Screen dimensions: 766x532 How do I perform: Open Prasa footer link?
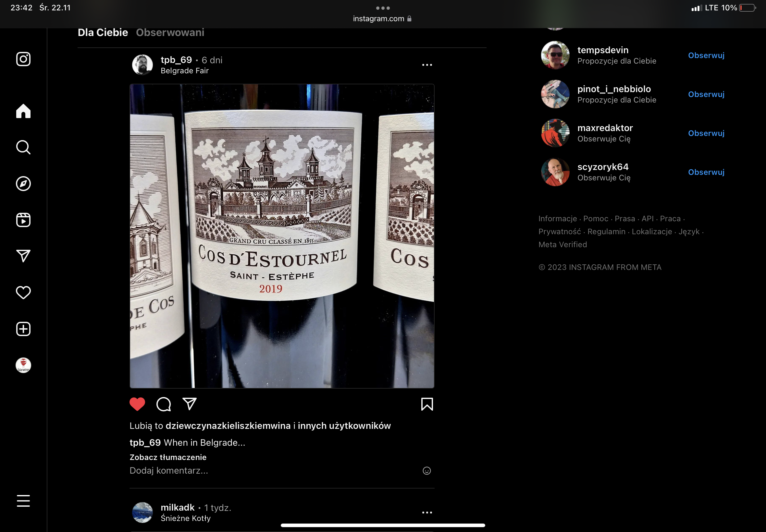pyautogui.click(x=624, y=219)
